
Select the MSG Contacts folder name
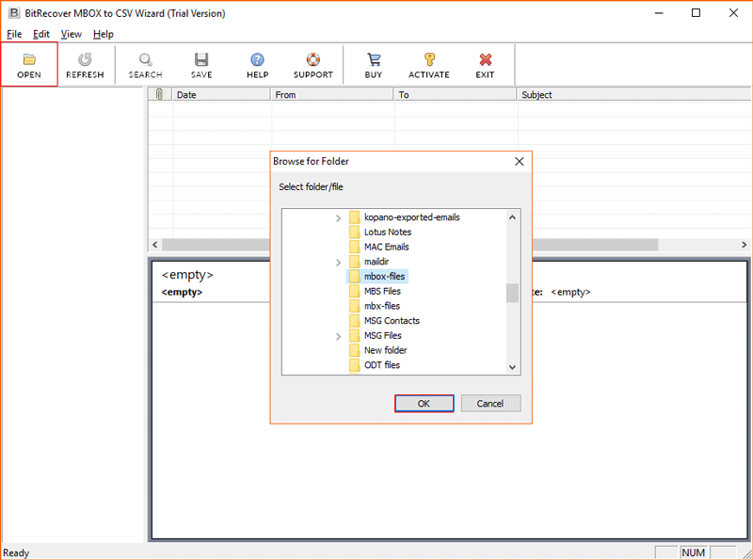[392, 321]
